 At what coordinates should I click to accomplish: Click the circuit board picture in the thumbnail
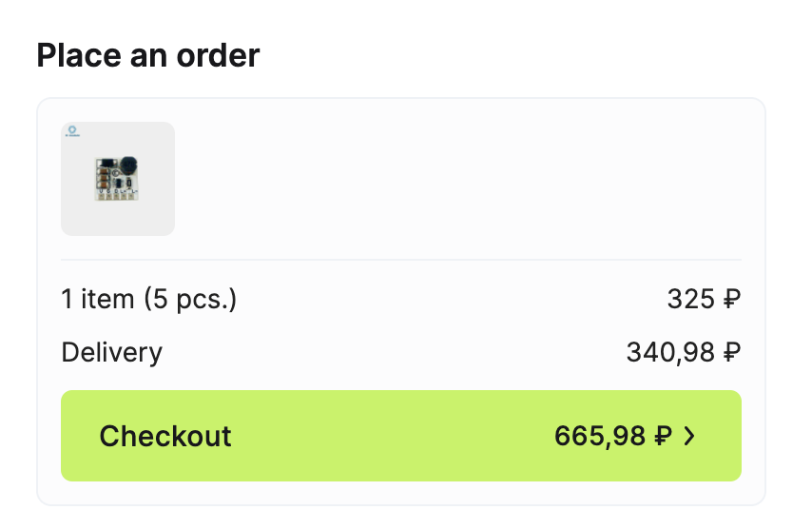click(x=116, y=180)
